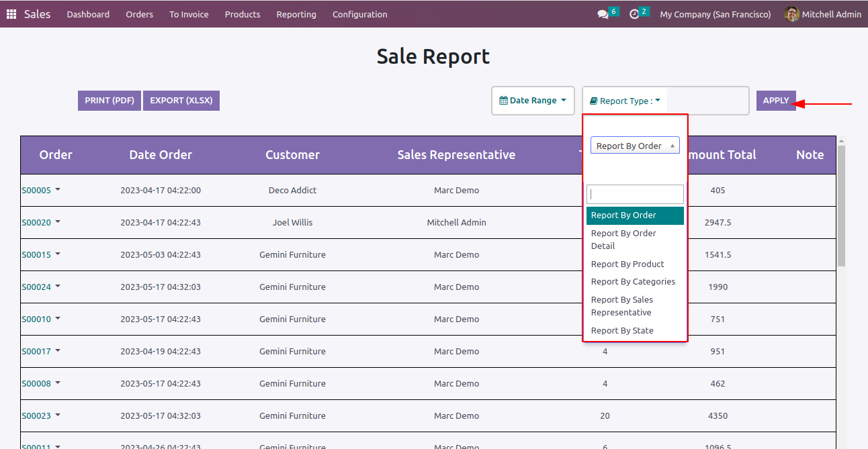
Task: Open the apps grid menu icon
Action: point(11,14)
